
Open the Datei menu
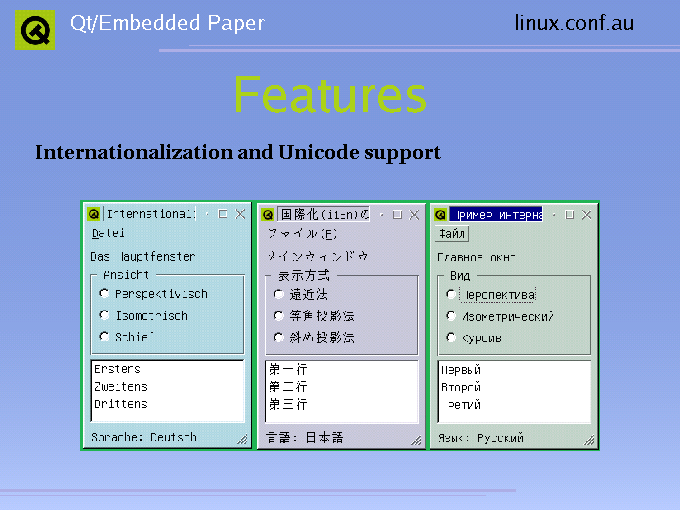point(108,234)
